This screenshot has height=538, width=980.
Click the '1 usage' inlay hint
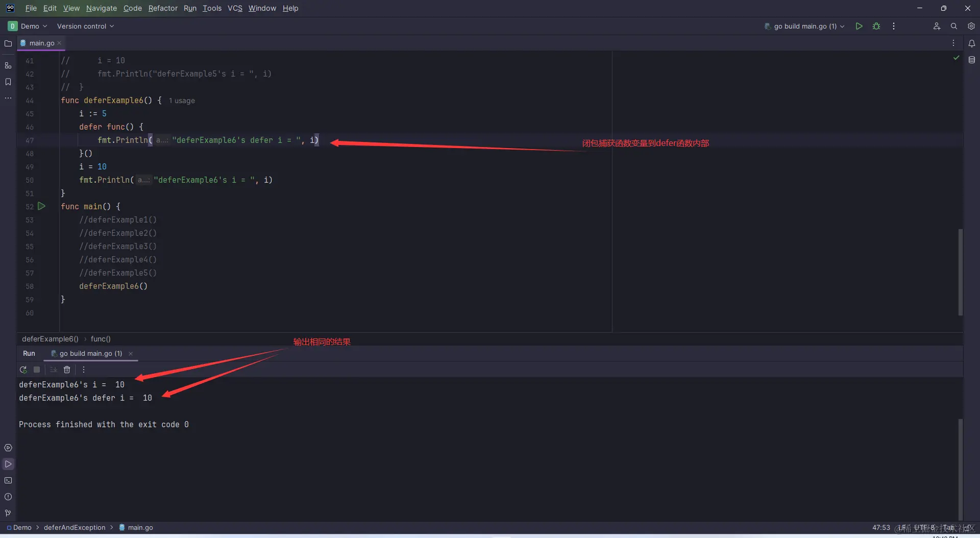point(182,101)
